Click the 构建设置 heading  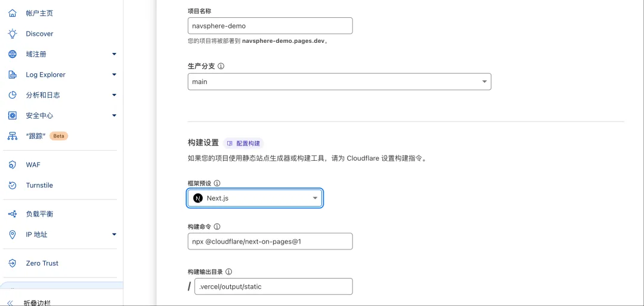pyautogui.click(x=203, y=143)
